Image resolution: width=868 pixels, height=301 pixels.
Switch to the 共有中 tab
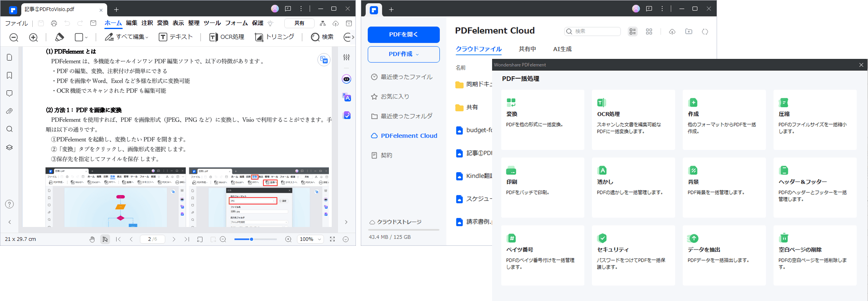coord(527,49)
